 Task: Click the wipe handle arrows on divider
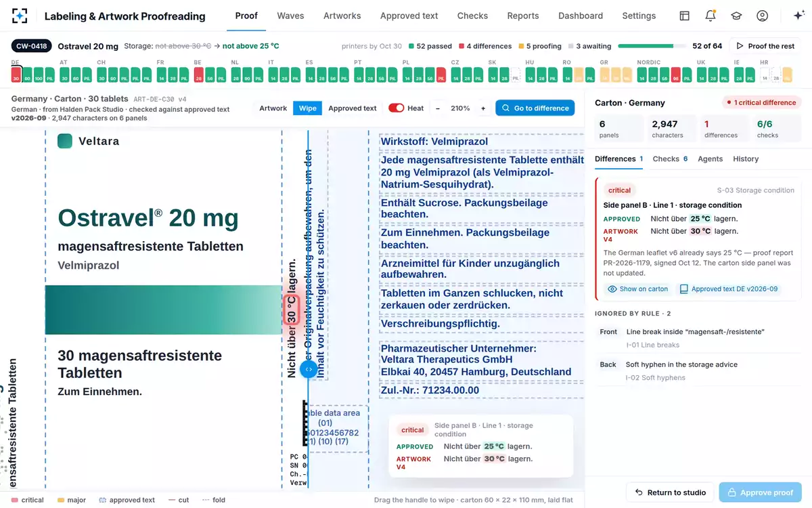pyautogui.click(x=308, y=369)
